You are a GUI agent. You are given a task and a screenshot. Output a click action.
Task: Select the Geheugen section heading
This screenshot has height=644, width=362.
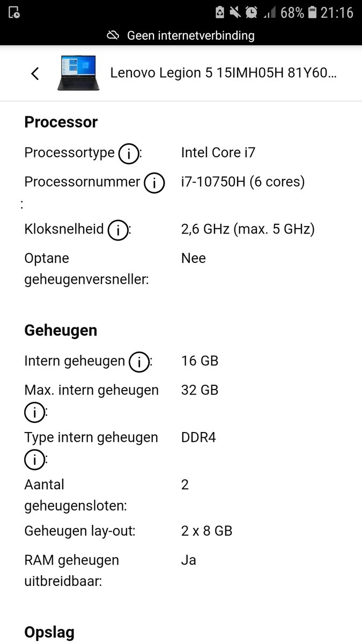coord(61,331)
